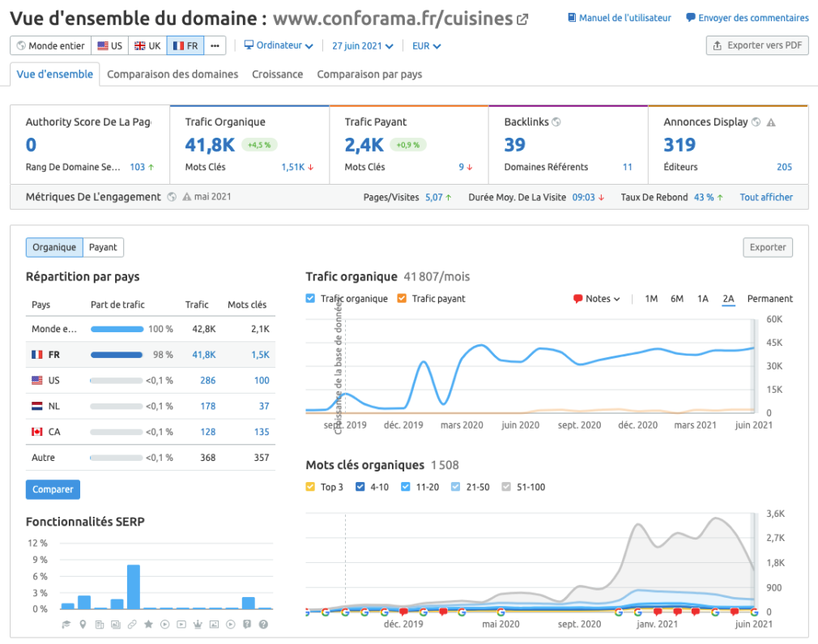This screenshot has width=818, height=644.
Task: Click the map pin local pack icon
Action: [x=83, y=625]
